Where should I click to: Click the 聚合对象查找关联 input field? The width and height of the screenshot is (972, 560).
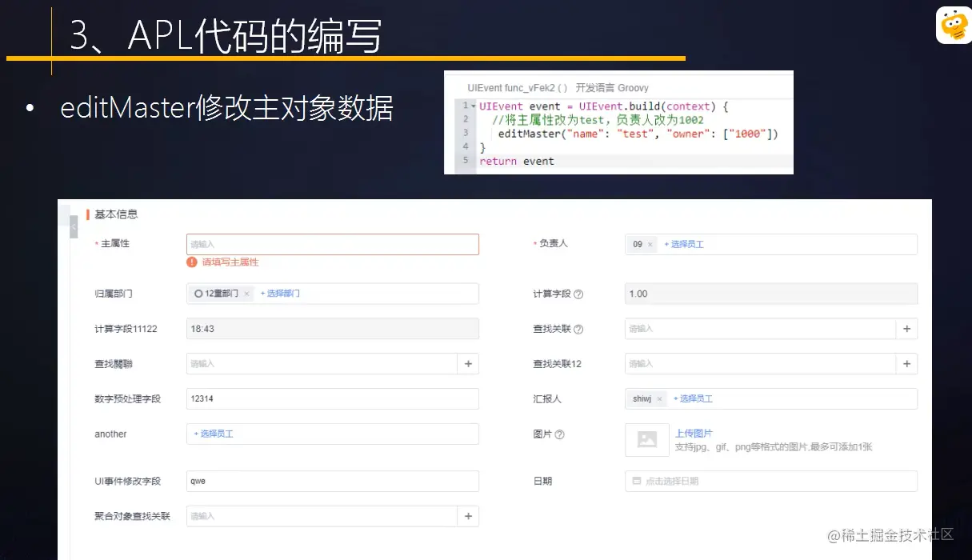(322, 516)
